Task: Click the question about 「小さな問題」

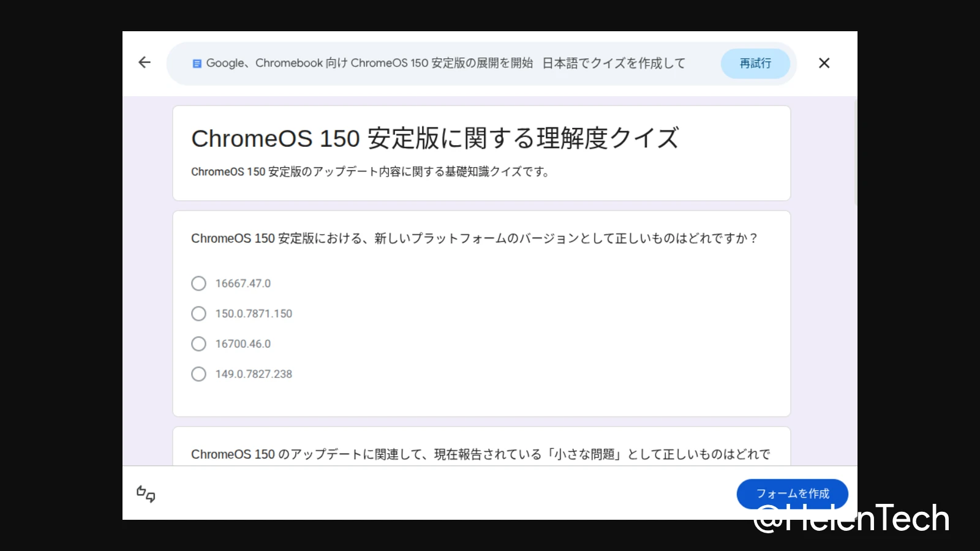Action: pyautogui.click(x=481, y=454)
